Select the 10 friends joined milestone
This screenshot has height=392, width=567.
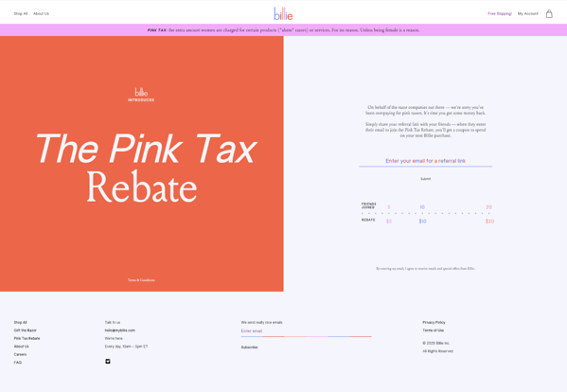[422, 207]
